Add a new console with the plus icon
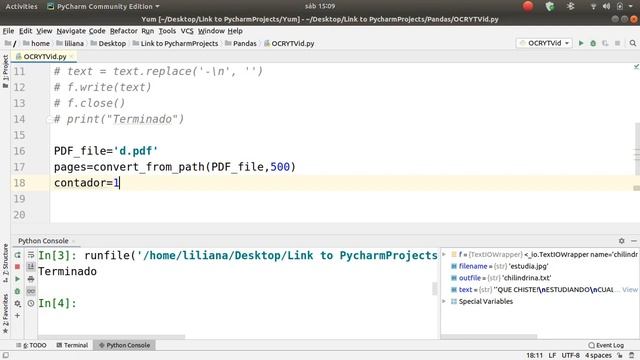 [x=18, y=316]
